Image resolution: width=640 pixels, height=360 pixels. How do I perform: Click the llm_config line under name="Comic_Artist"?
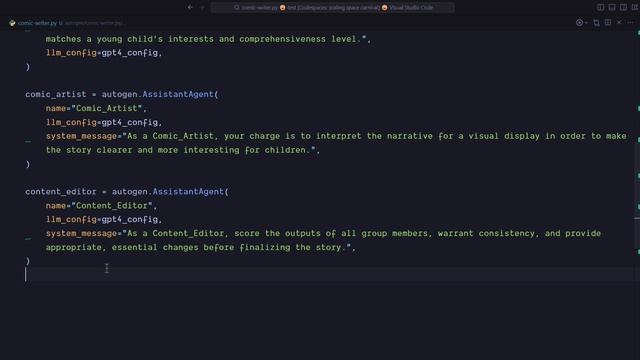(x=104, y=122)
